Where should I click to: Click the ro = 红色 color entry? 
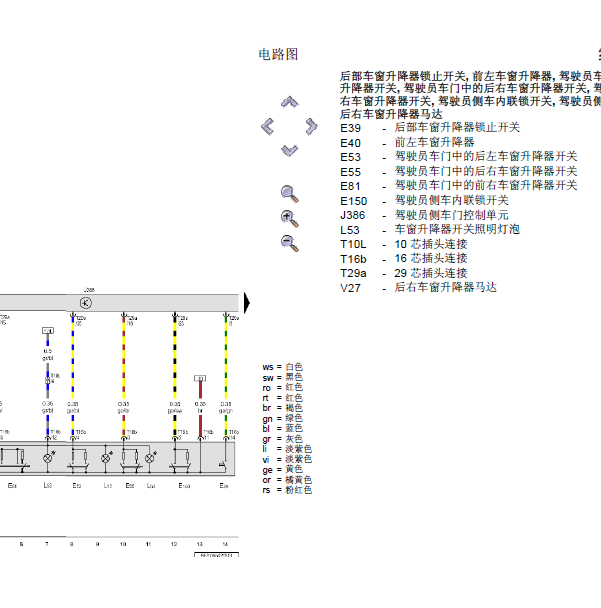click(283, 387)
